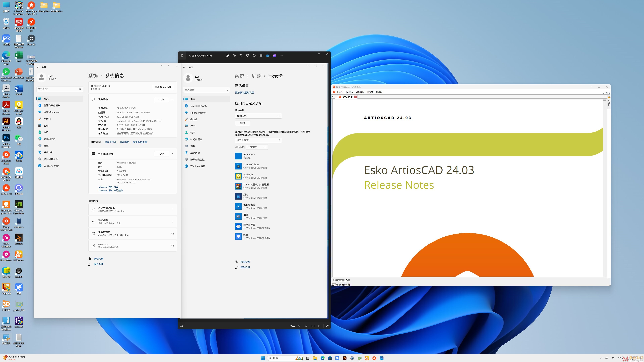Open the three-dot See more menu in Photos

tap(281, 55)
